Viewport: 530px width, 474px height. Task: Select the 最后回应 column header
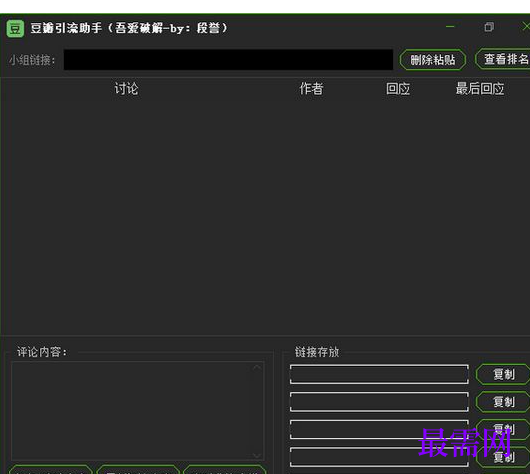pos(480,89)
